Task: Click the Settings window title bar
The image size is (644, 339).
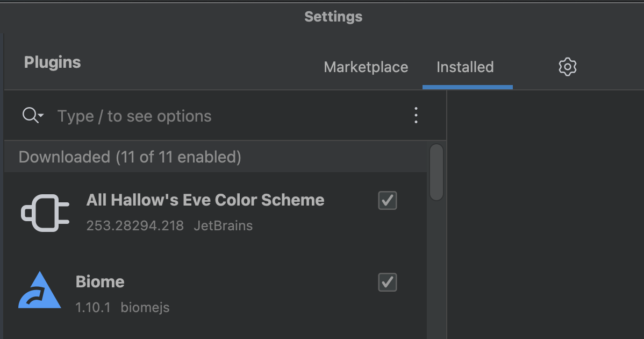Action: point(333,17)
